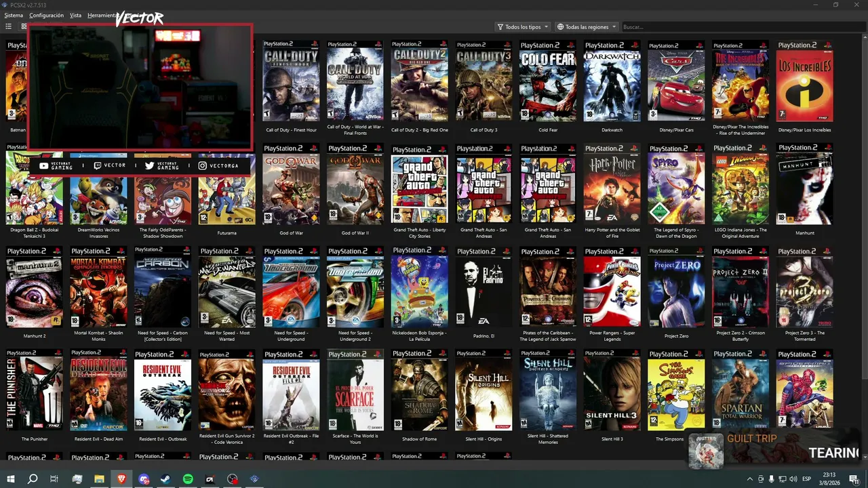Open PCSX2 icon in taskbar
Image resolution: width=868 pixels, height=488 pixels.
254,479
